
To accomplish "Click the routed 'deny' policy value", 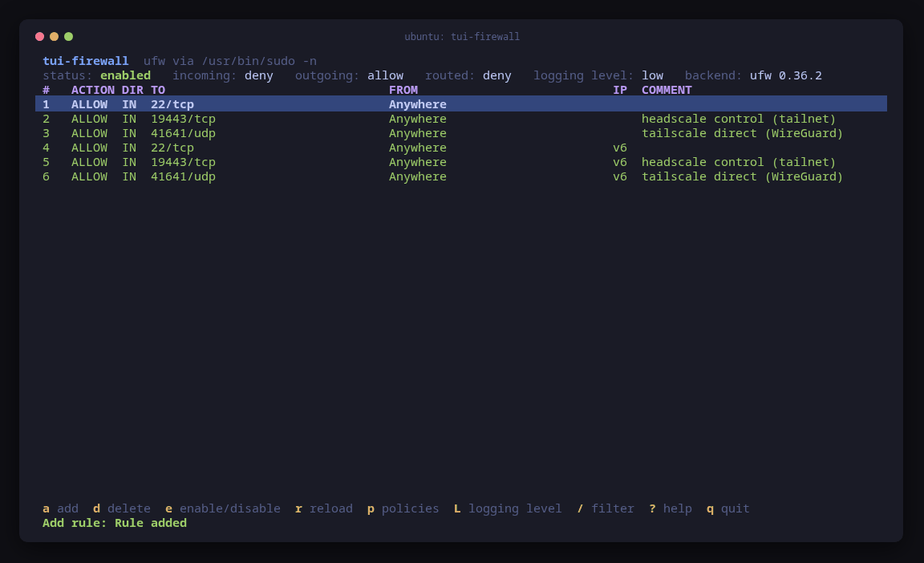I will (x=496, y=75).
